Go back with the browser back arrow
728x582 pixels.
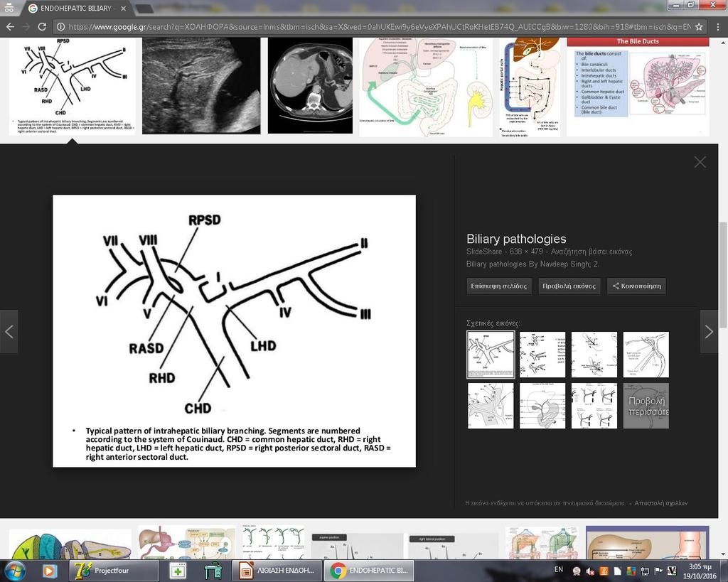tap(10, 27)
